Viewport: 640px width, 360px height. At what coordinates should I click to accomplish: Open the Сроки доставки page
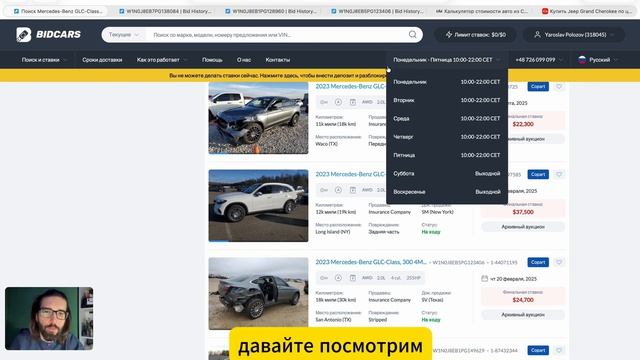[x=102, y=60]
